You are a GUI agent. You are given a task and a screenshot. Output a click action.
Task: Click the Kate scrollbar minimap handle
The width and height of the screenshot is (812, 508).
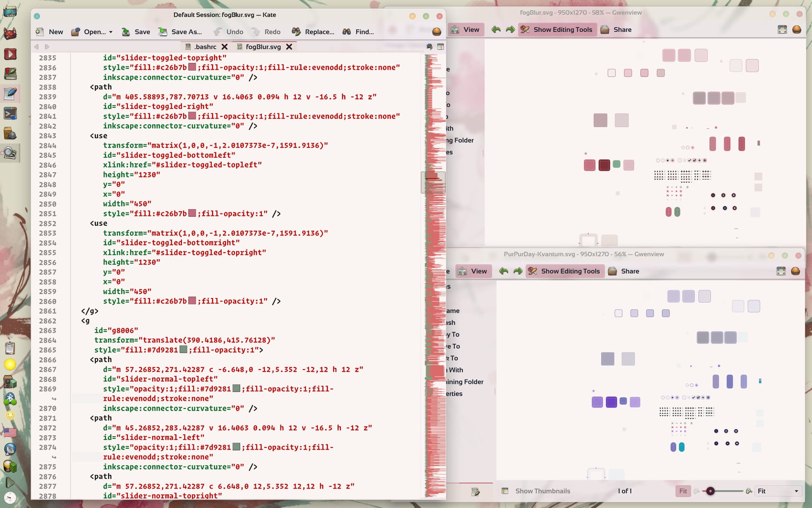click(433, 182)
